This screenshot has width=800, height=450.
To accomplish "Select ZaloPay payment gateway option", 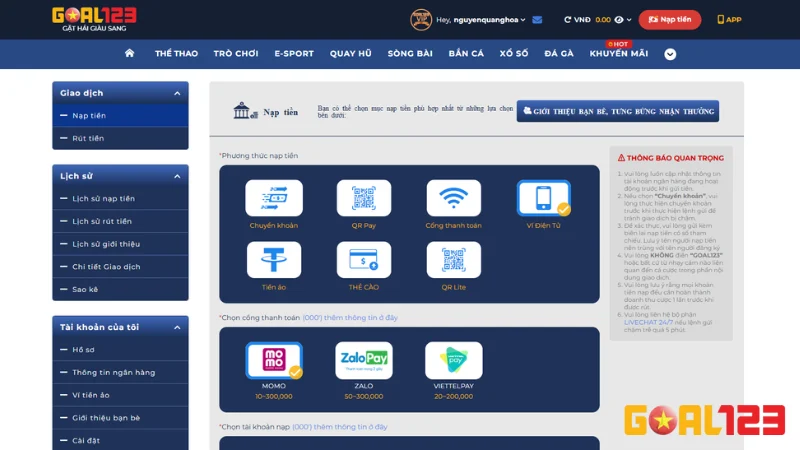I will click(363, 361).
